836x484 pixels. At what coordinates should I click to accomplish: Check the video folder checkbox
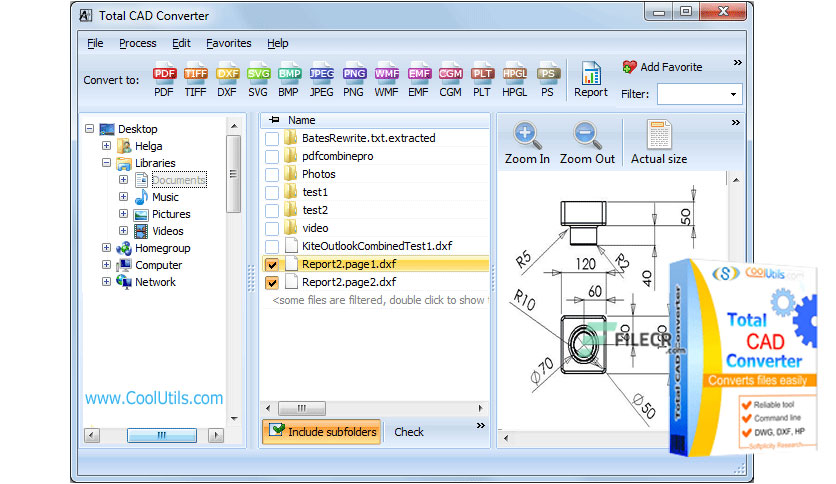click(272, 229)
